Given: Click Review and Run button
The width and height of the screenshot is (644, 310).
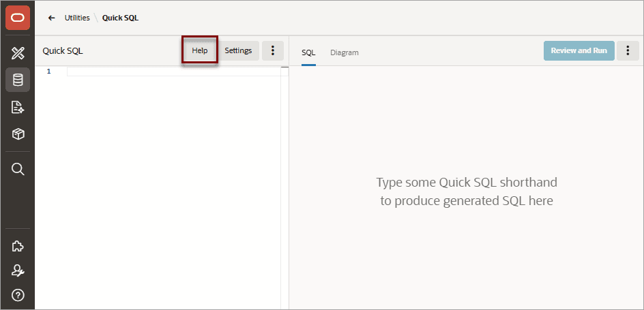Looking at the screenshot, I should [x=579, y=51].
